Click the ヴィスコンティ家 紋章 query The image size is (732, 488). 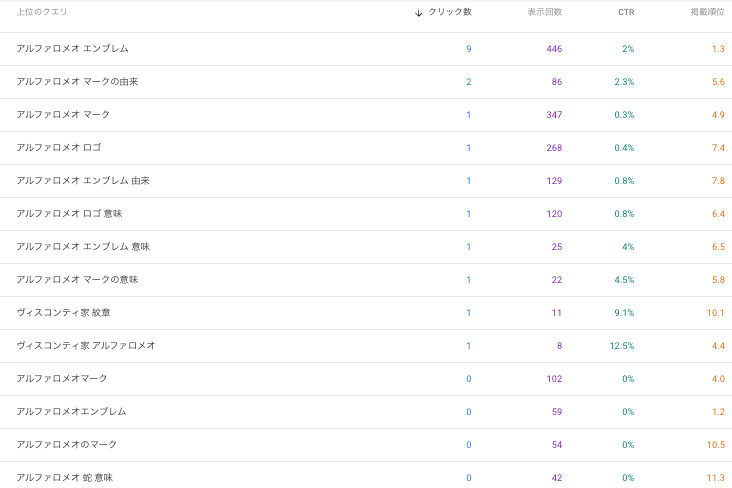(63, 313)
